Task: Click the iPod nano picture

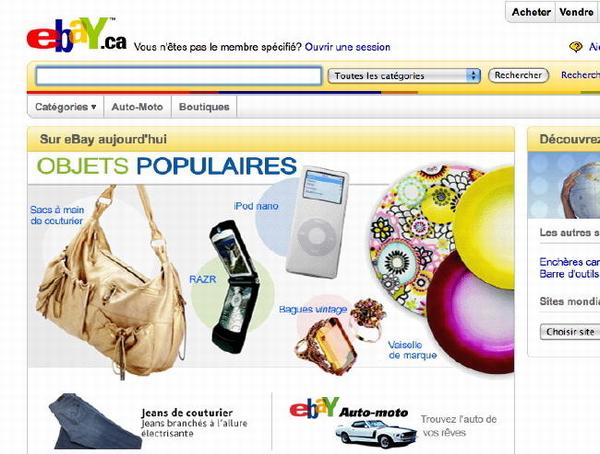Action: (317, 222)
